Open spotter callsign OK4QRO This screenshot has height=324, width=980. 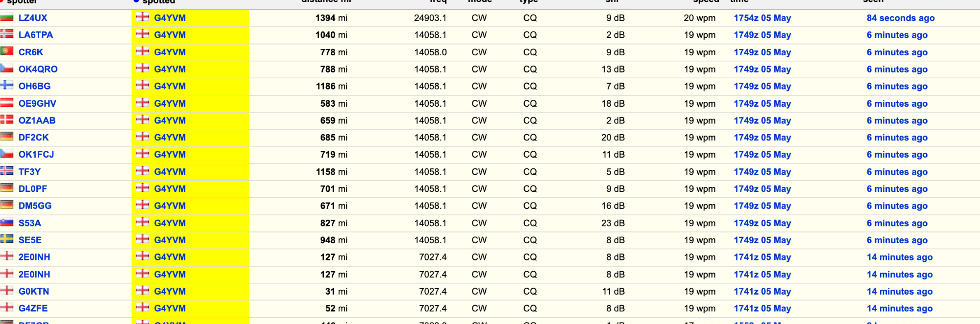click(38, 69)
